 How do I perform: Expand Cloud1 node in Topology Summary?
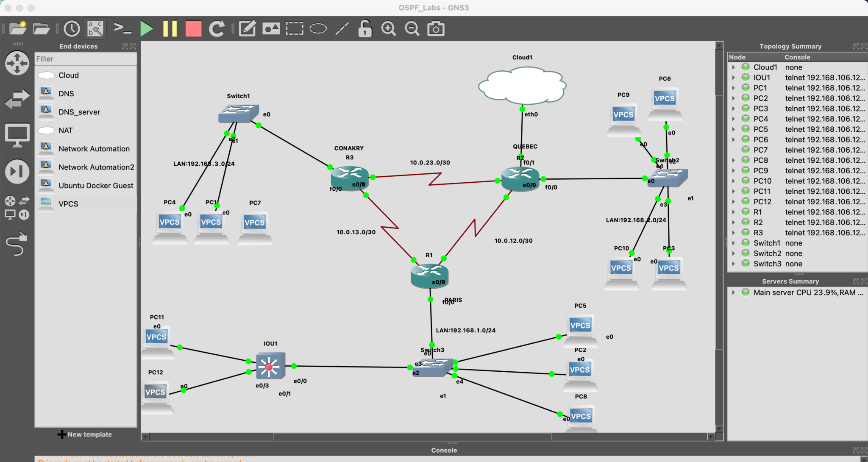coord(733,67)
